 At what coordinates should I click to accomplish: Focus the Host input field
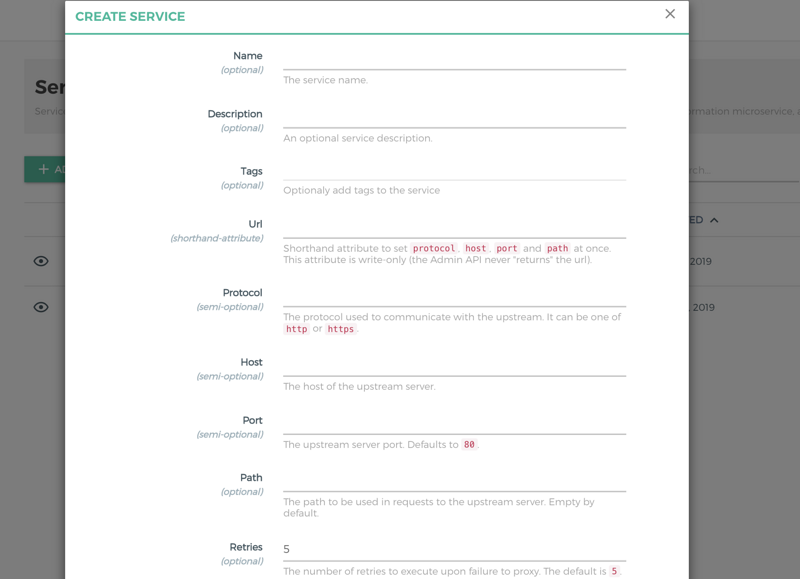pyautogui.click(x=454, y=364)
